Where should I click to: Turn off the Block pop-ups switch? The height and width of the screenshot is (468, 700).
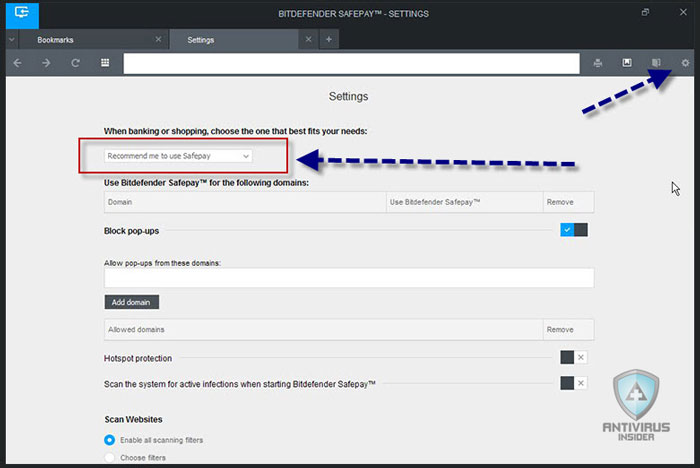[x=574, y=230]
